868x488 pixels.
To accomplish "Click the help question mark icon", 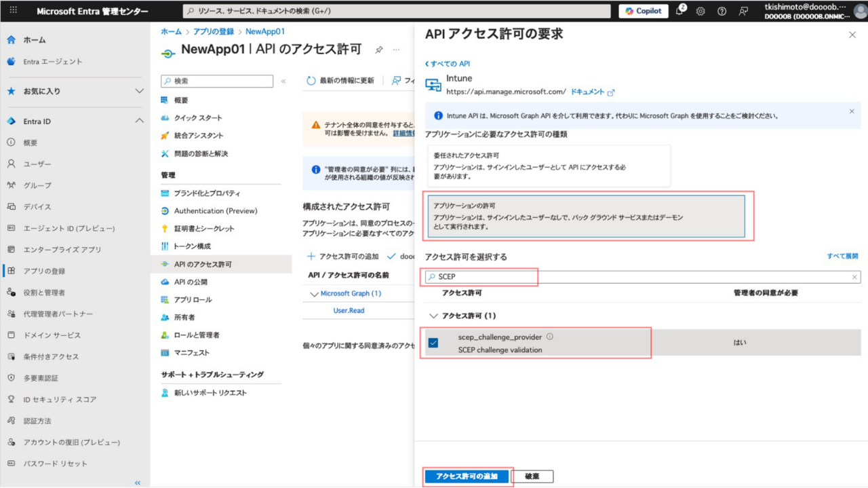I will click(x=722, y=12).
